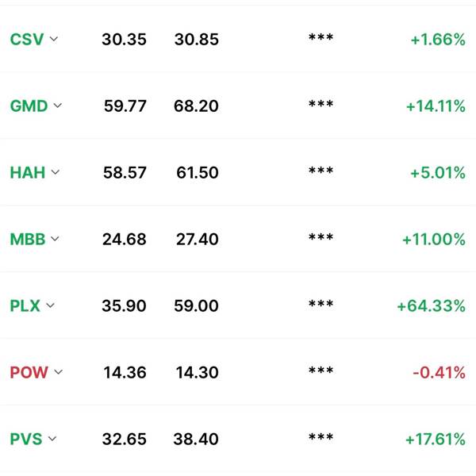Click the -0.41% loss for POW

(x=439, y=372)
